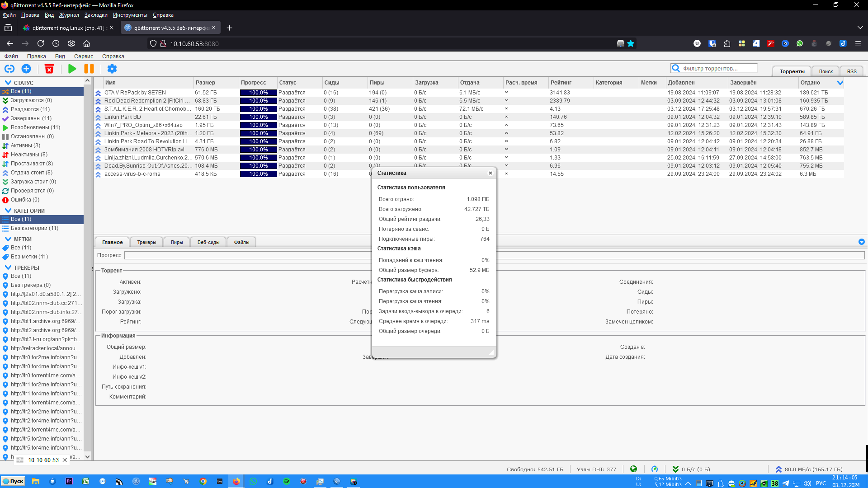Collapse the ТРЕКЕРЫ filter section
The height and width of the screenshot is (488, 868).
pyautogui.click(x=8, y=267)
